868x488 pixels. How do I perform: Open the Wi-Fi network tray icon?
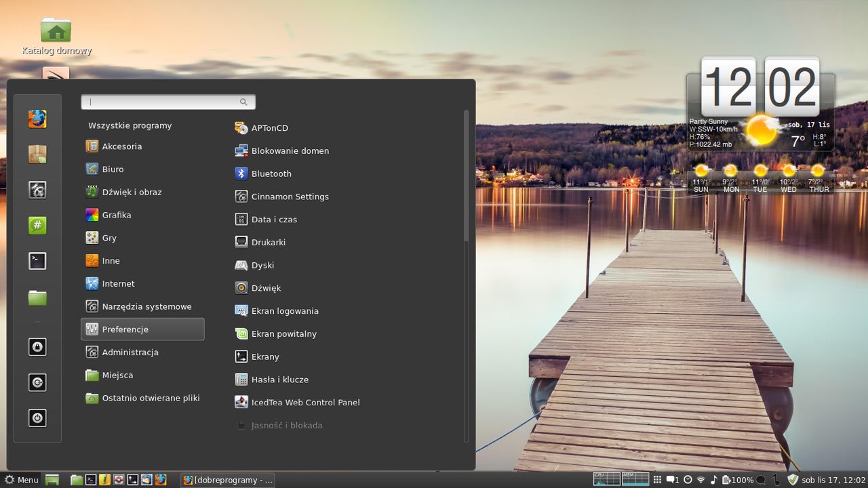(701, 480)
